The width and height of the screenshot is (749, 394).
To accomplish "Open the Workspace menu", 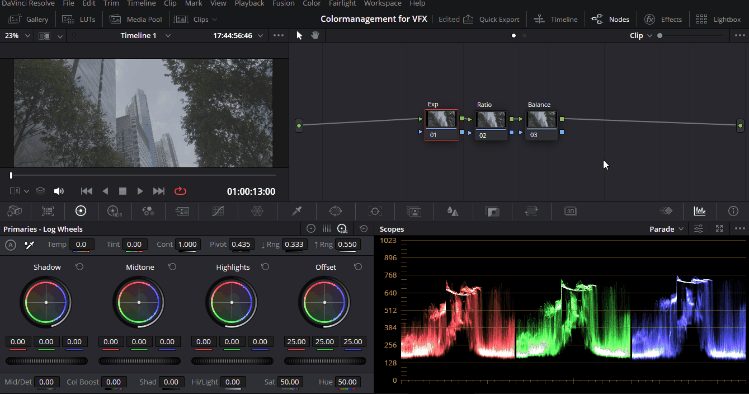I will click(x=383, y=3).
